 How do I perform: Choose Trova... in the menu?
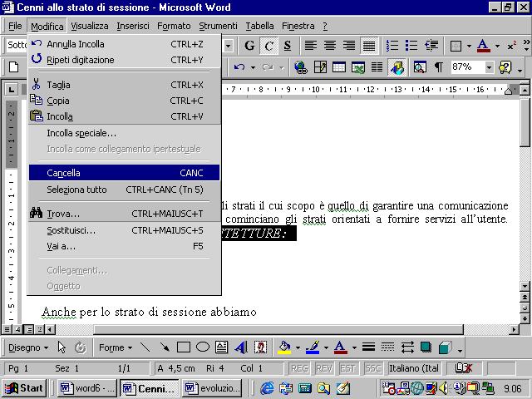coord(124,214)
